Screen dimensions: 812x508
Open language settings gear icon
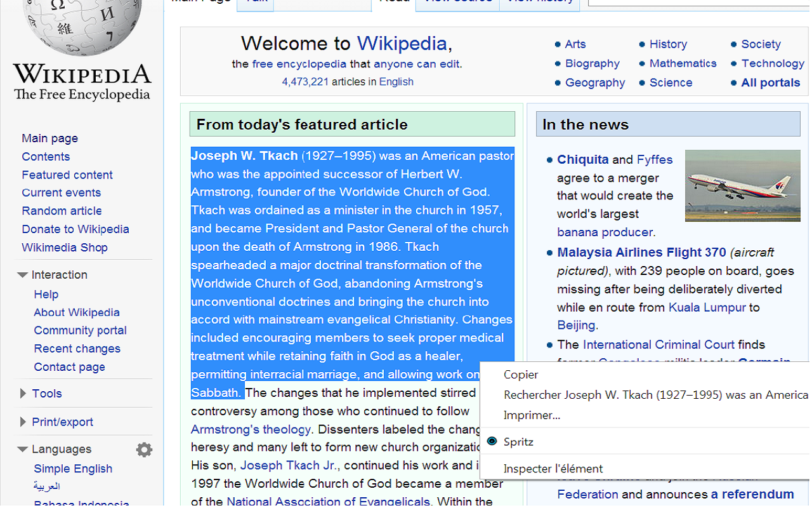[144, 450]
